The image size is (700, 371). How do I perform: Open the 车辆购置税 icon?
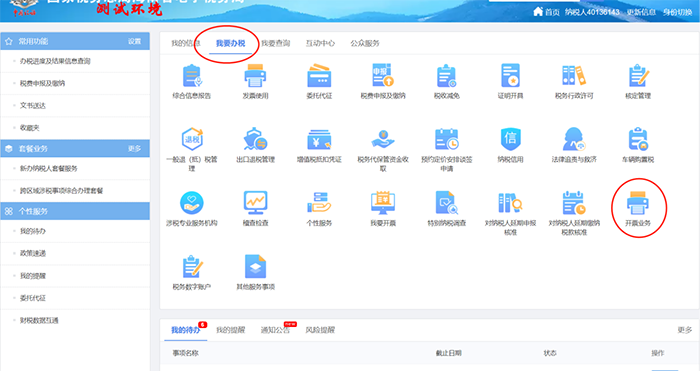638,139
